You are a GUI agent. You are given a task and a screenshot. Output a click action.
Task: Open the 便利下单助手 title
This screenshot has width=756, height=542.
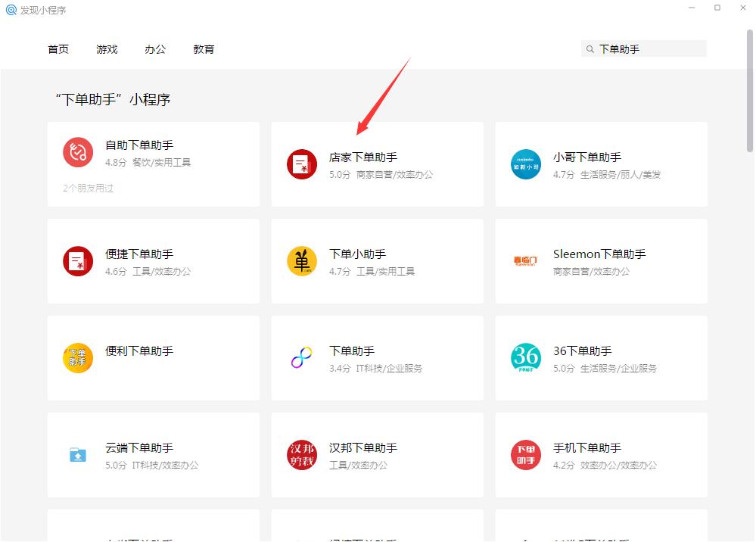139,351
